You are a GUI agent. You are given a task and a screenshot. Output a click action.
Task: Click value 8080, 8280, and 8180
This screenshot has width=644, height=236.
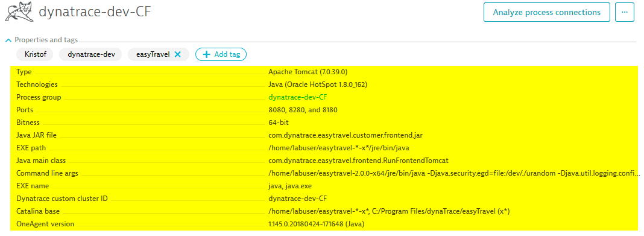(x=303, y=110)
